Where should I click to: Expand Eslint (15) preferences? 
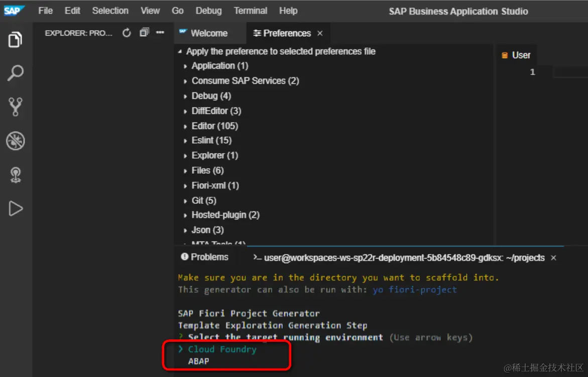211,141
